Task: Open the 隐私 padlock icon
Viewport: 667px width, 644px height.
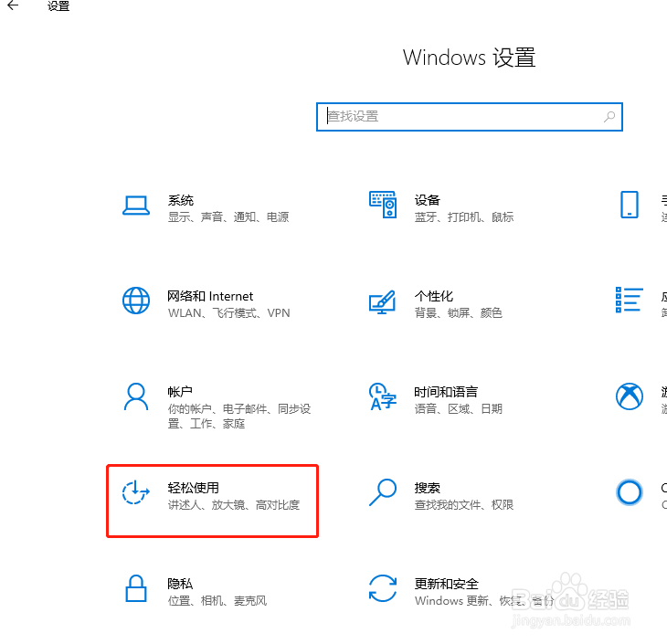Action: pos(136,588)
